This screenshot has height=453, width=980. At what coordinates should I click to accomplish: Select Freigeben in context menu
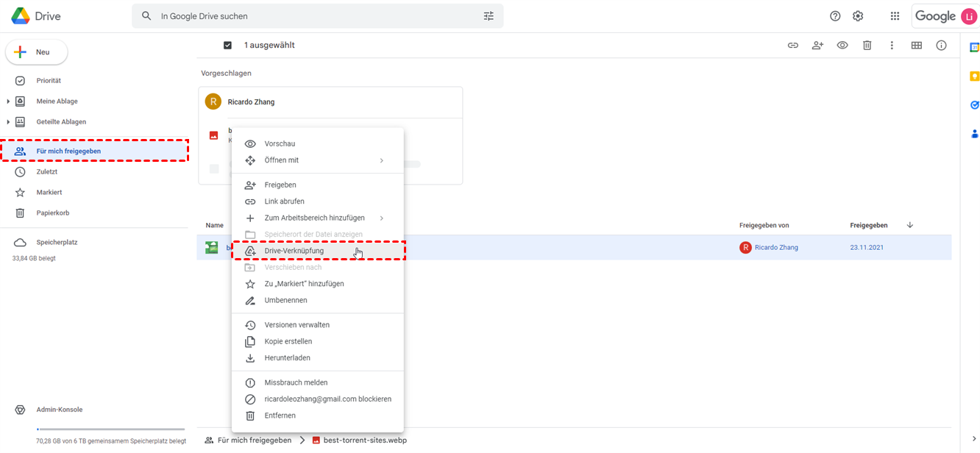click(317, 185)
